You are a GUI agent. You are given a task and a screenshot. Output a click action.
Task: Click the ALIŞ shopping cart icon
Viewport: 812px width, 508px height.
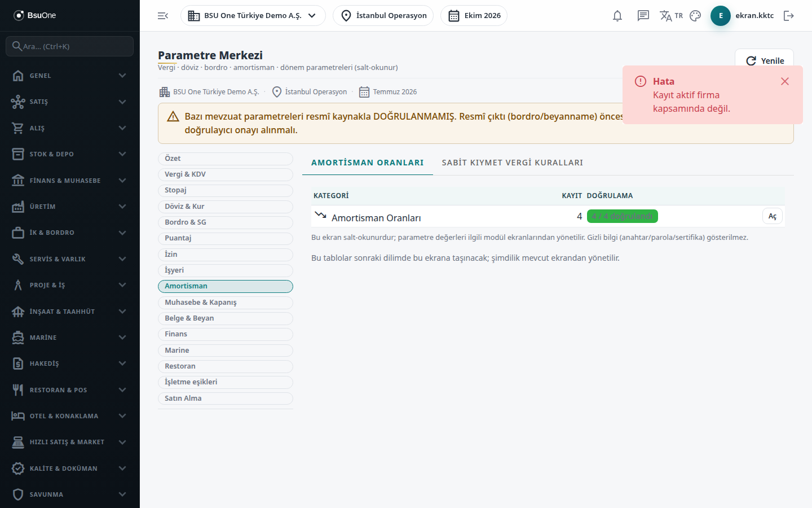click(x=18, y=128)
